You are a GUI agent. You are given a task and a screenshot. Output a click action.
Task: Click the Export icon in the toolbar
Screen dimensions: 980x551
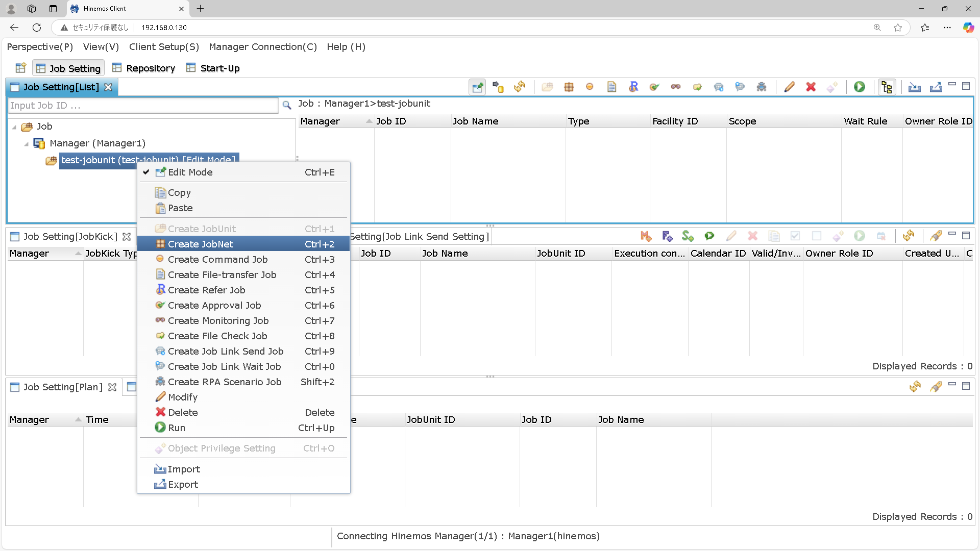(x=936, y=87)
